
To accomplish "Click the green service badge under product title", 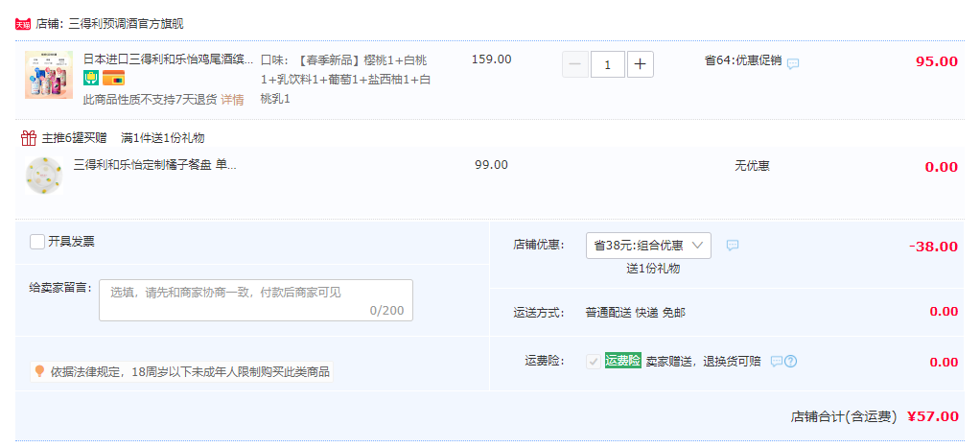I will pos(91,79).
